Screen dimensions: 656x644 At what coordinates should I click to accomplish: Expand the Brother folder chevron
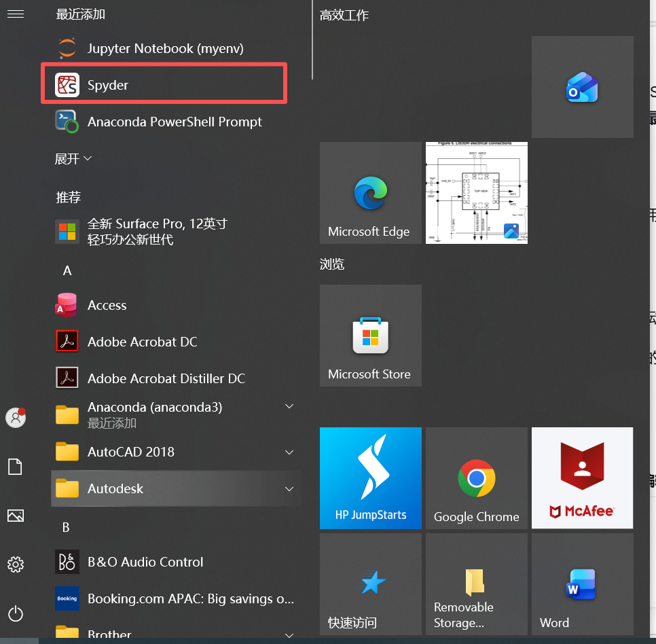pyautogui.click(x=289, y=635)
